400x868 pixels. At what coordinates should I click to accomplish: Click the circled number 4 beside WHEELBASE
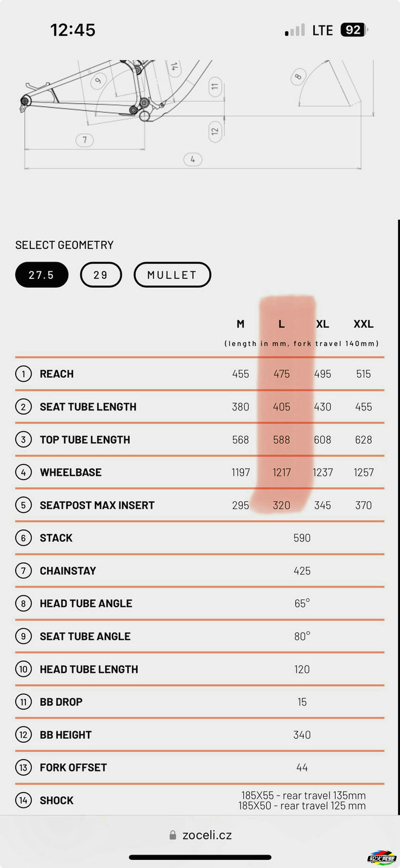point(23,472)
